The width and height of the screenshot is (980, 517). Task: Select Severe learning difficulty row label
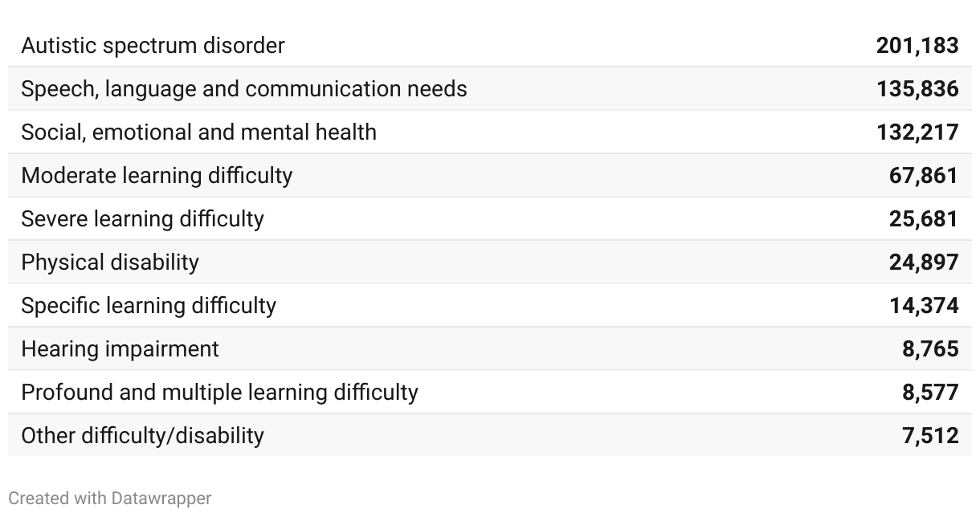pyautogui.click(x=142, y=219)
